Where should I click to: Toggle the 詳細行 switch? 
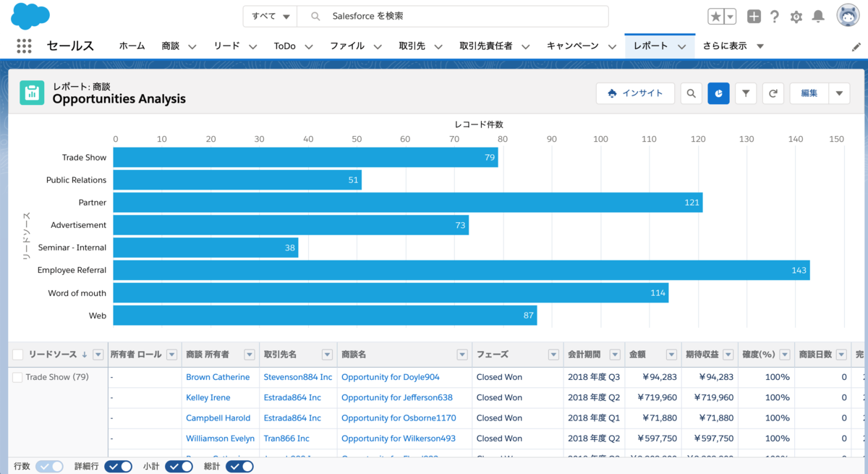click(118, 466)
